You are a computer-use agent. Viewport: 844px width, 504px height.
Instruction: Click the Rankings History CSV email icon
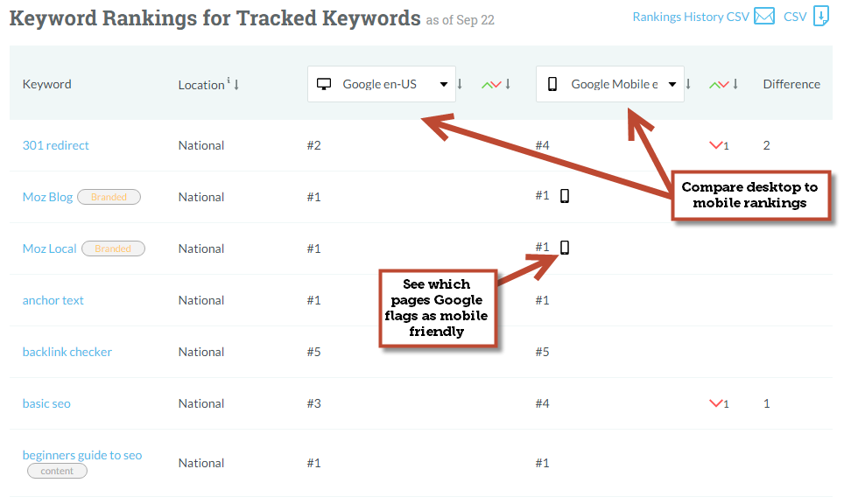pyautogui.click(x=764, y=17)
